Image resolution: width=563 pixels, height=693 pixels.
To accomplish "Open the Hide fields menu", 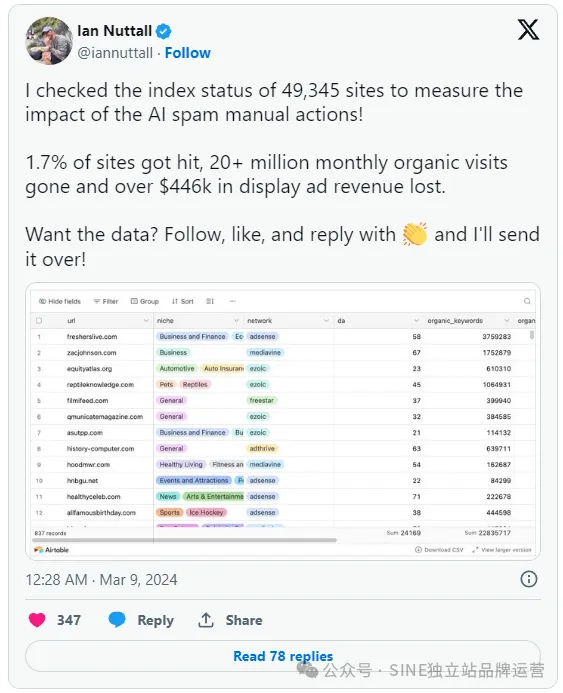I will tap(60, 301).
